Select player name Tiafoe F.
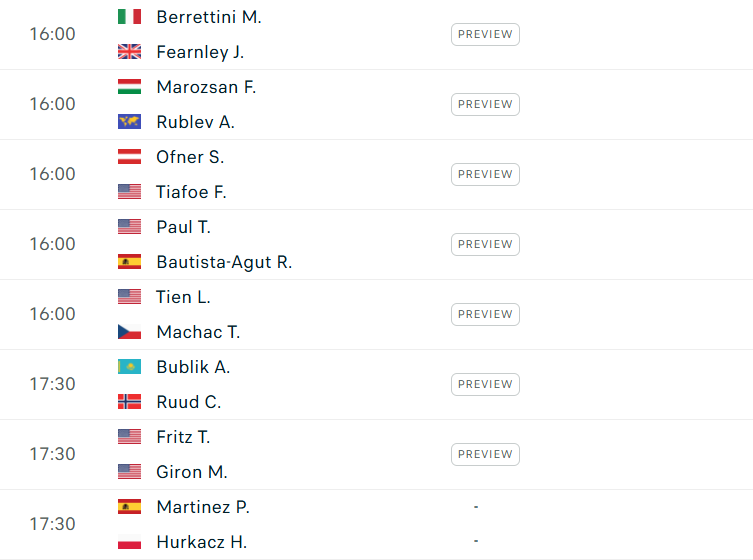This screenshot has height=560, width=753. 191,192
